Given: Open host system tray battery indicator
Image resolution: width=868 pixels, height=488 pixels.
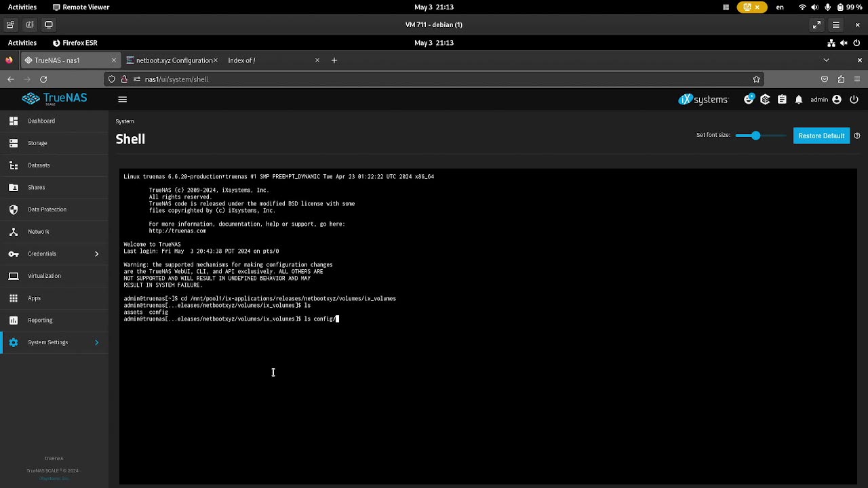Looking at the screenshot, I should point(850,7).
